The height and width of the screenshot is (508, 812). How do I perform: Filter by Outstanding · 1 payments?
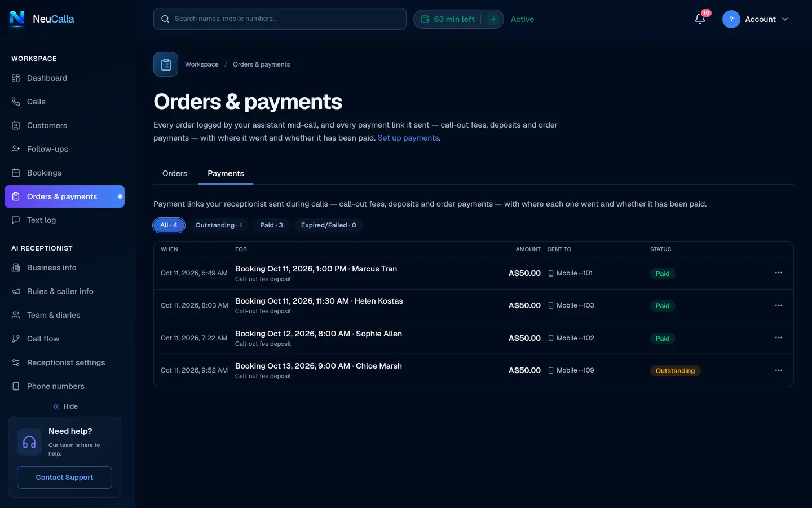(x=219, y=225)
